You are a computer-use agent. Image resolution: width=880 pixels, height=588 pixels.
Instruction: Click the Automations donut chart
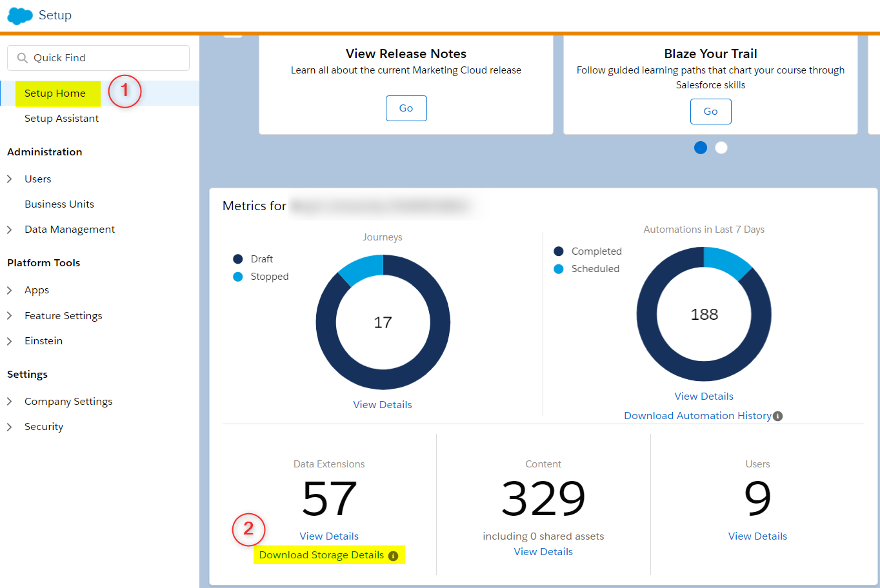[704, 314]
